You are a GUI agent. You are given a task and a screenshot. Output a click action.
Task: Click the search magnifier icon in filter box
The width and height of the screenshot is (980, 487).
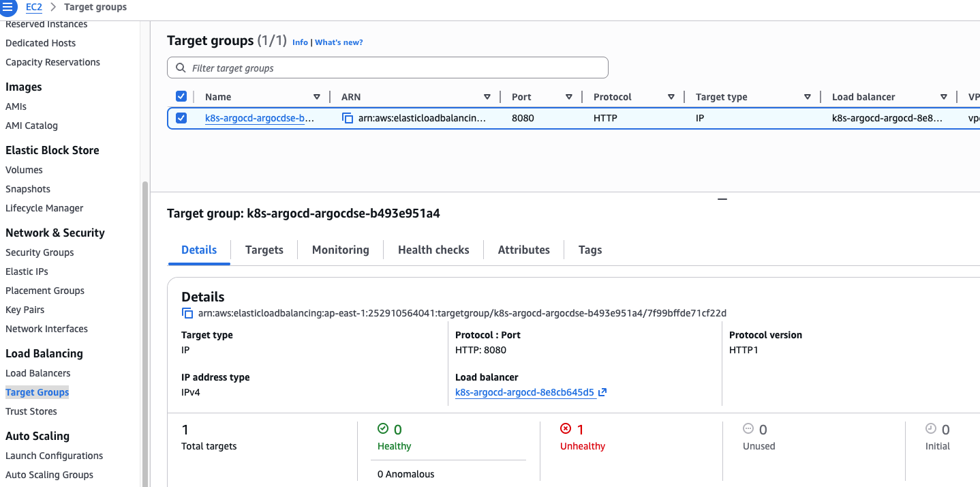[x=181, y=68]
